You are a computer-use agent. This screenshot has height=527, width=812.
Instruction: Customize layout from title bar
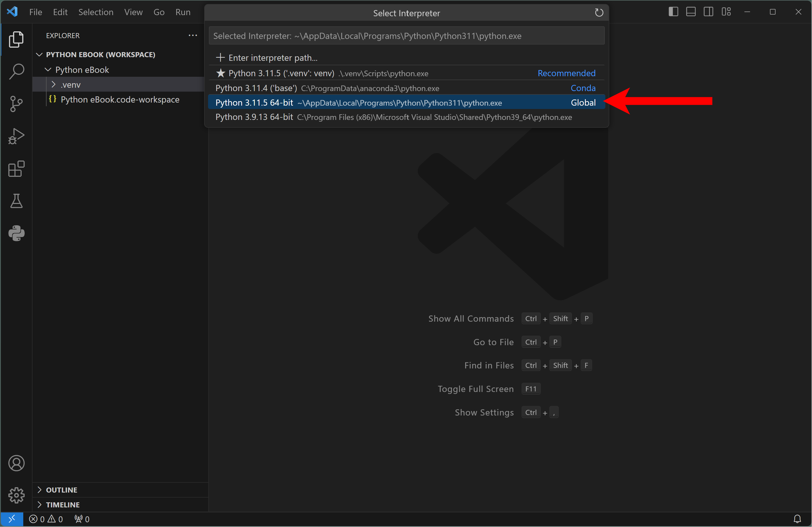tap(726, 12)
